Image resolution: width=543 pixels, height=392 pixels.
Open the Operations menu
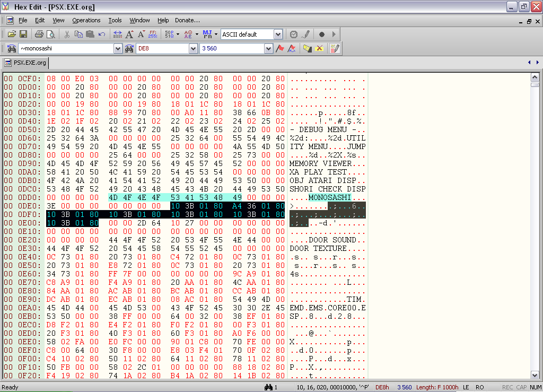tap(86, 20)
